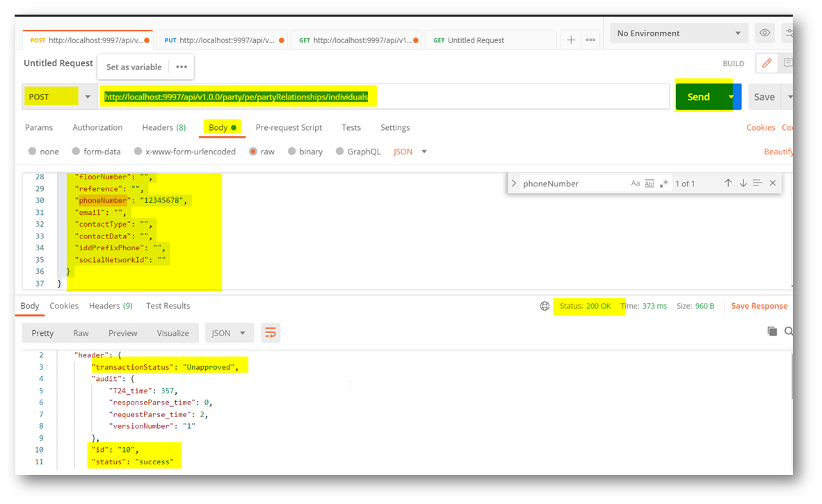Select the binary body option

pyautogui.click(x=305, y=152)
